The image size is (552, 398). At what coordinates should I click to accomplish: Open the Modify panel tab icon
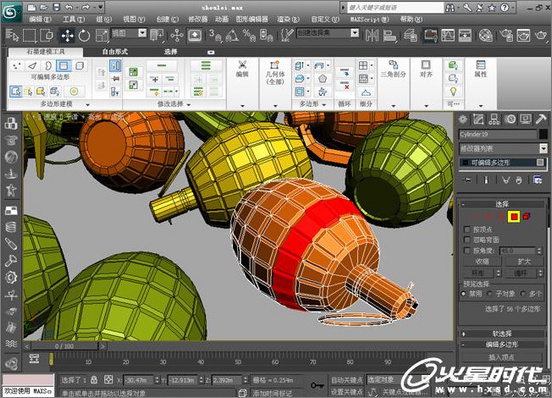[x=478, y=120]
